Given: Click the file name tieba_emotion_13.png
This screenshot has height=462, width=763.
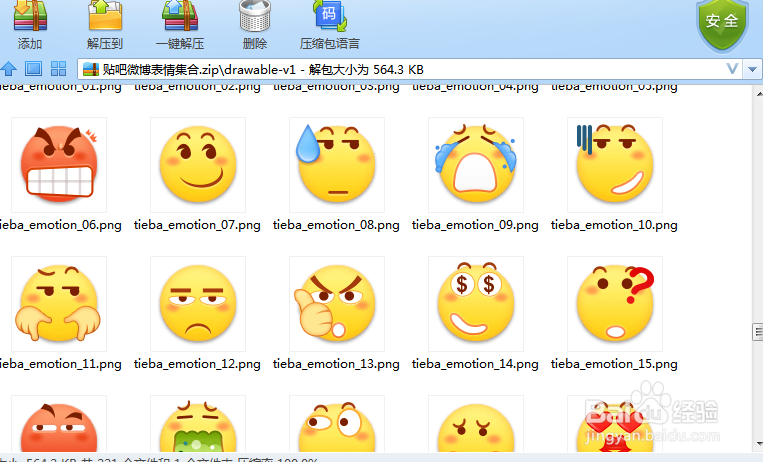Looking at the screenshot, I should tap(336, 364).
